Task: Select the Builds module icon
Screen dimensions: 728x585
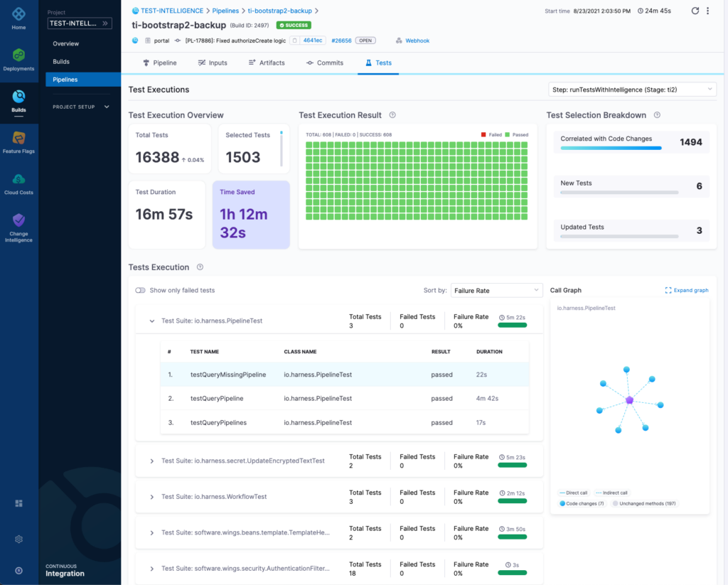Action: coord(18,97)
